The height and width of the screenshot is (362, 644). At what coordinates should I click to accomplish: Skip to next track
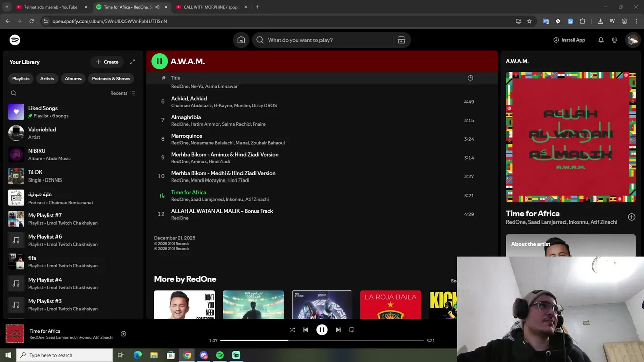coord(338,330)
